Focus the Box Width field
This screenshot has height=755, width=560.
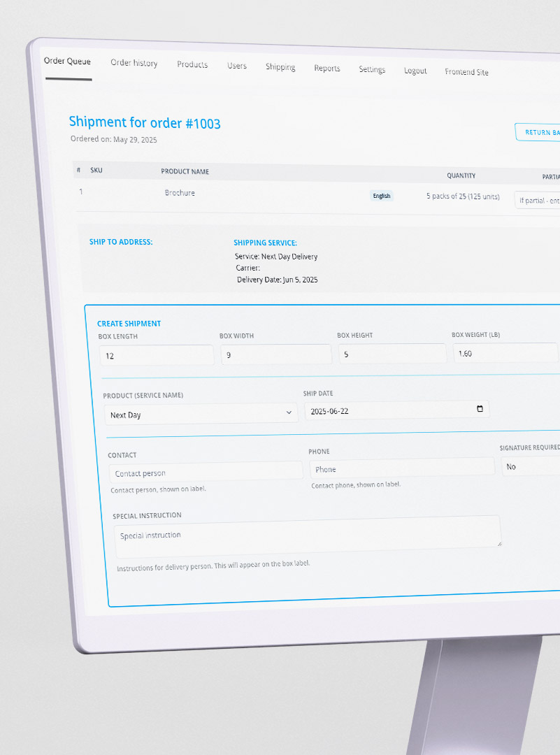point(275,354)
